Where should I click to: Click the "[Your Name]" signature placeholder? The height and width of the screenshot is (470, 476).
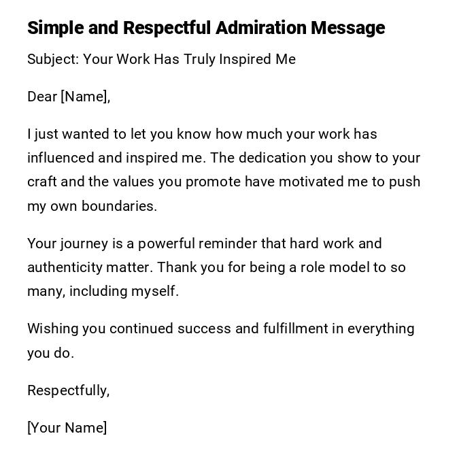(67, 428)
